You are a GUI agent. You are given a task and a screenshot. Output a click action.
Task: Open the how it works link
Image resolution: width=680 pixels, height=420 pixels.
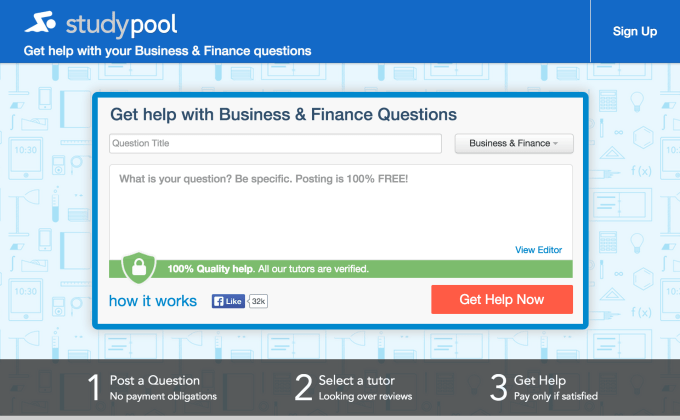pos(153,300)
